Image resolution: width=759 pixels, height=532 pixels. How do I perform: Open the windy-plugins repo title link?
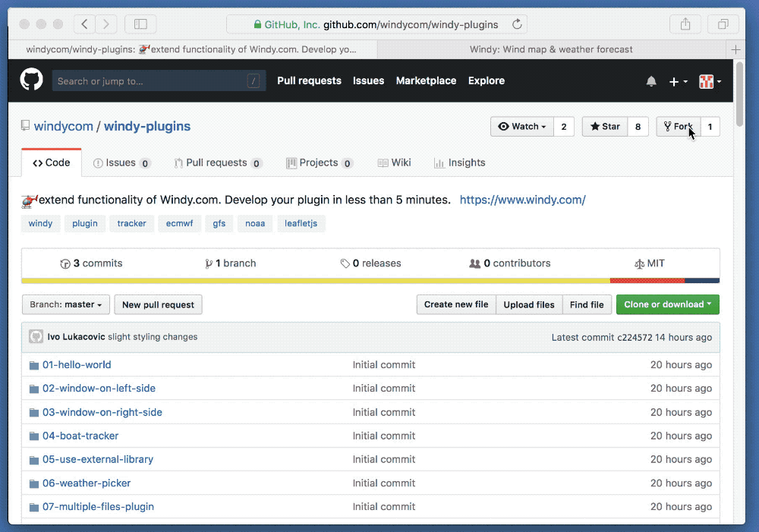click(147, 126)
